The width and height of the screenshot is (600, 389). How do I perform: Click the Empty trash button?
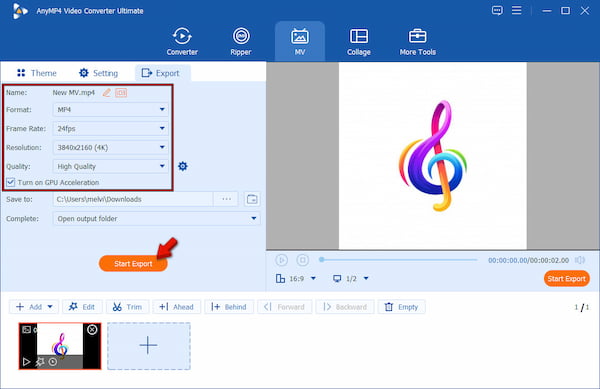tap(401, 307)
